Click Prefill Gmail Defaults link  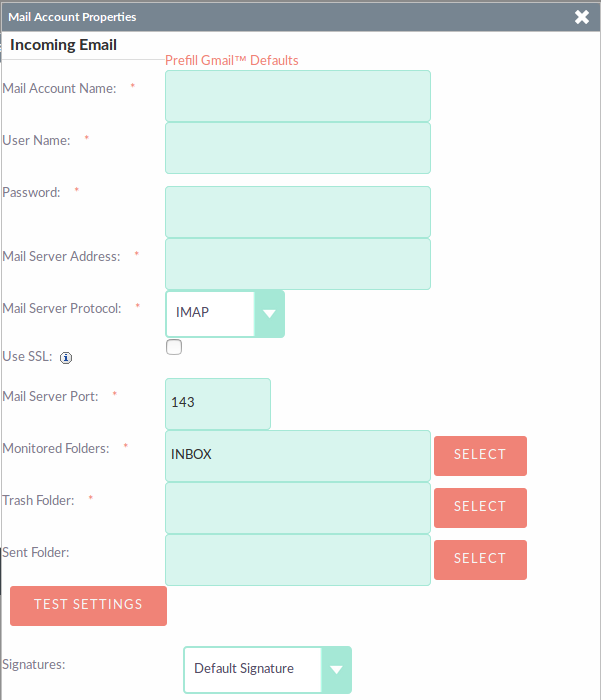tap(232, 60)
